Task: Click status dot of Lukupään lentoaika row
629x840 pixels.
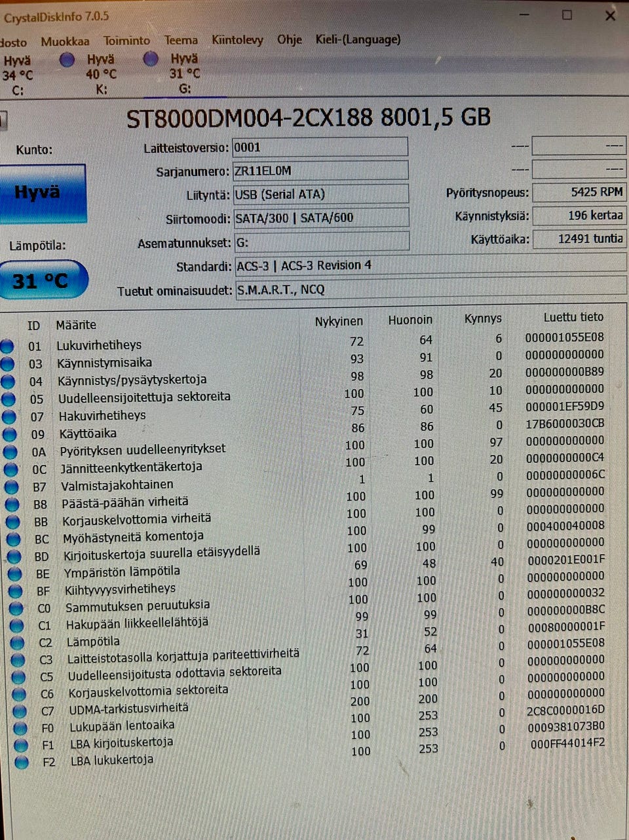Action: click(20, 728)
